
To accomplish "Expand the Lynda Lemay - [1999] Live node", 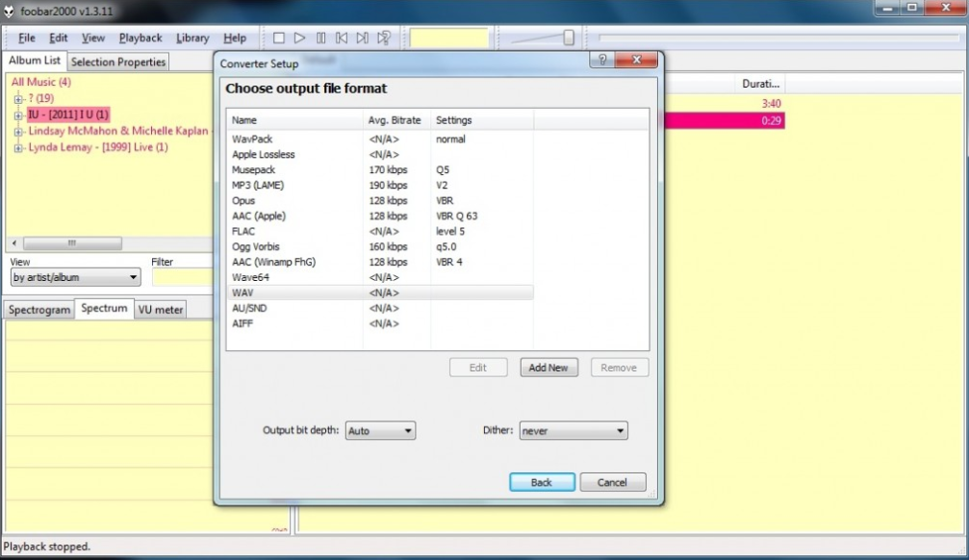I will point(18,148).
